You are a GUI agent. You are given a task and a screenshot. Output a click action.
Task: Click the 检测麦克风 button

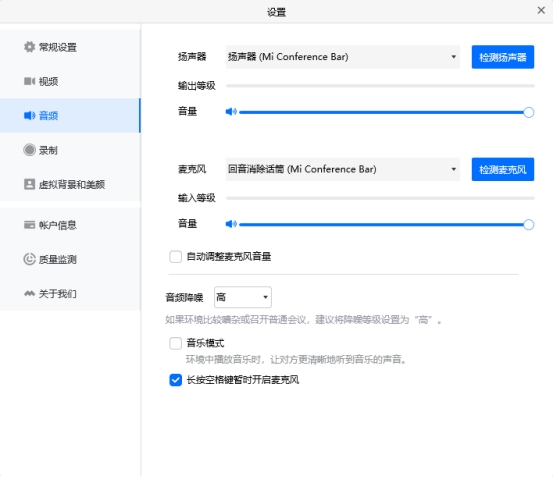click(x=503, y=169)
